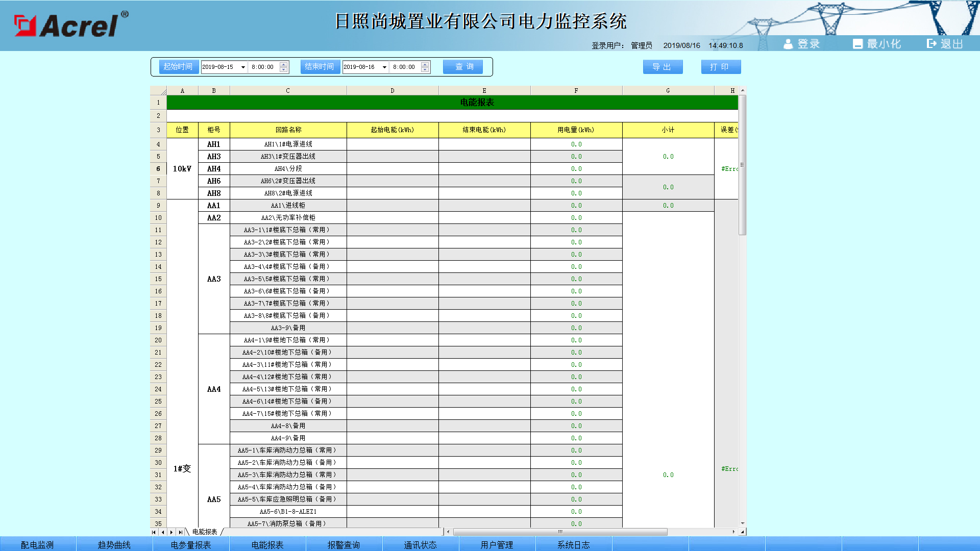980x551 pixels.
Task: Select column G header
Action: coord(668,91)
